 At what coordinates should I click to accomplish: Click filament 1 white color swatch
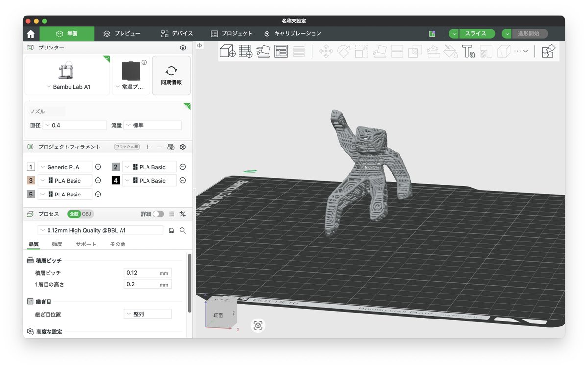(31, 167)
